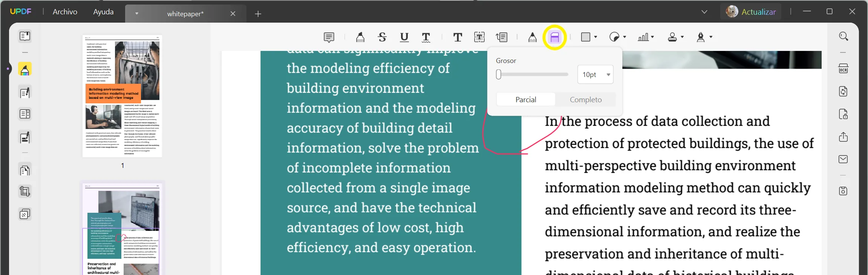Select the rectangle shape tool
This screenshot has width=868, height=275.
click(586, 37)
